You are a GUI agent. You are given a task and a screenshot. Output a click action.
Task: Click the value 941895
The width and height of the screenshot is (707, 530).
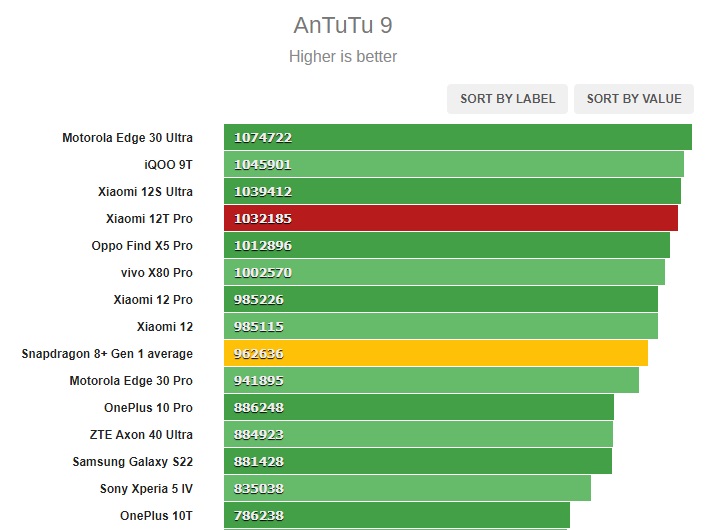(x=259, y=381)
